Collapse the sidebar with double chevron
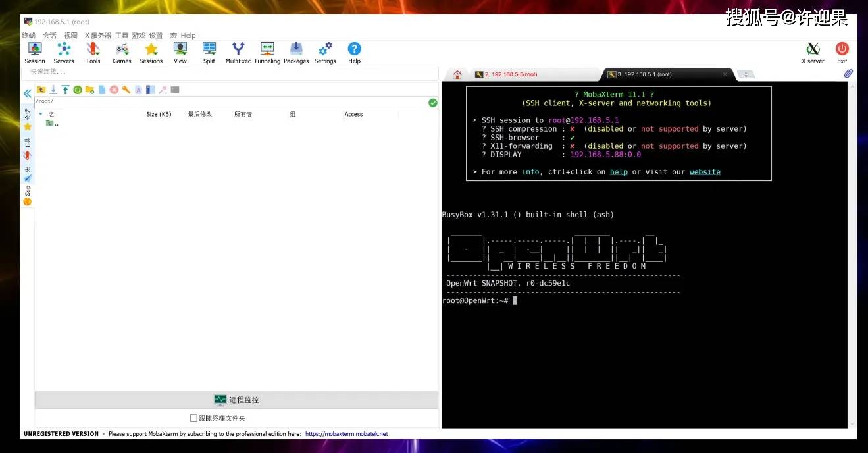This screenshot has width=868, height=453. point(28,93)
